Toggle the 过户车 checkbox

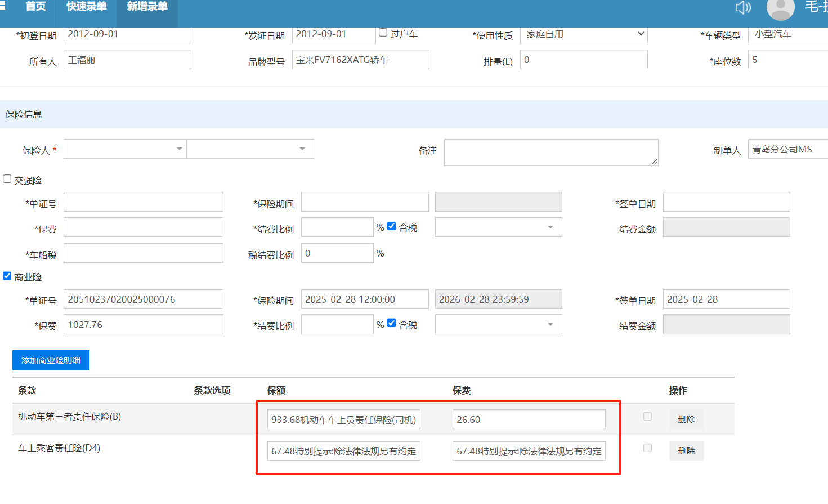(x=383, y=33)
